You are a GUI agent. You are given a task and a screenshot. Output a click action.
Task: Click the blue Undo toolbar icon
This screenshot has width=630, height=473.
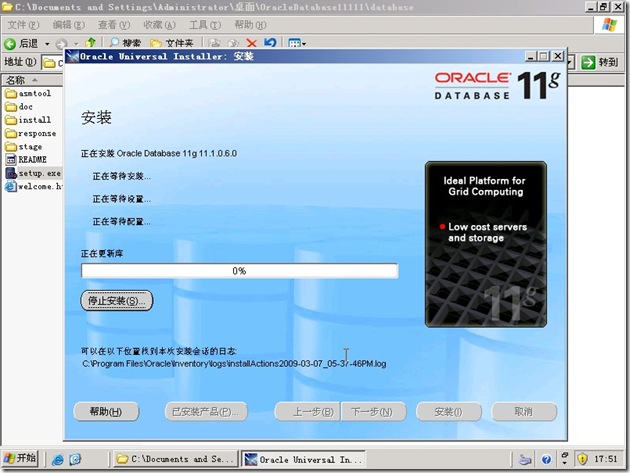pyautogui.click(x=270, y=43)
